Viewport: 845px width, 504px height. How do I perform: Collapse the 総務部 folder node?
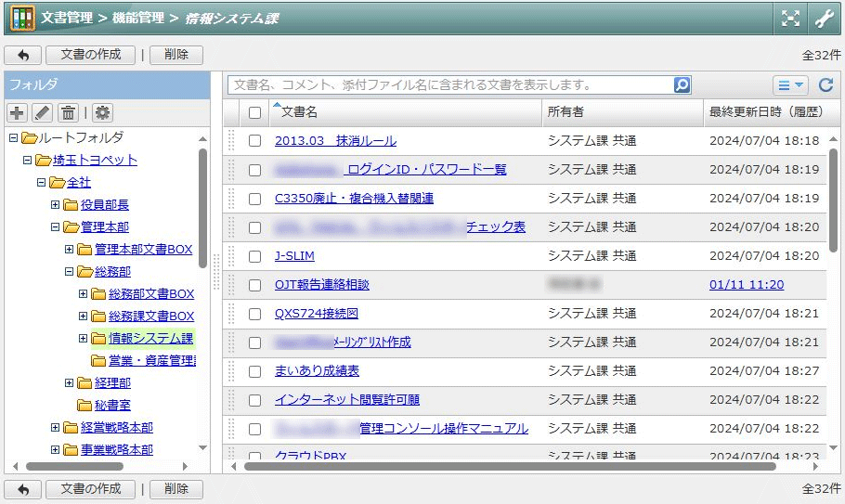(x=69, y=272)
